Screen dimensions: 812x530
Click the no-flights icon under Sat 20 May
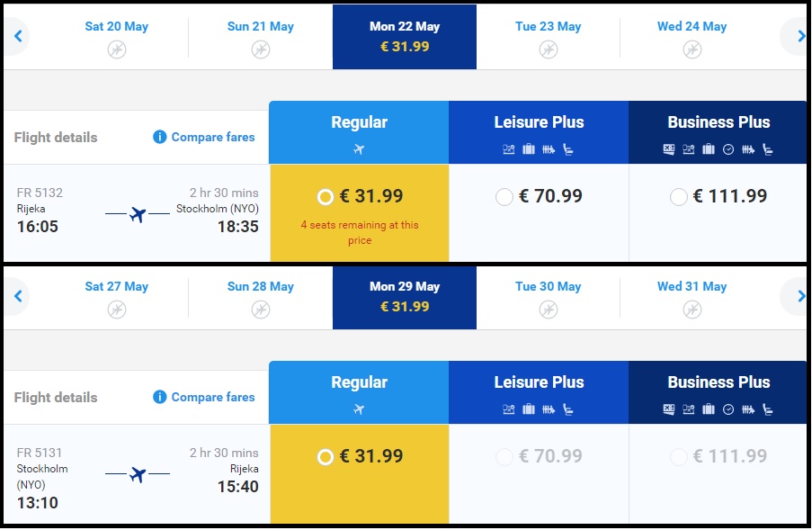[117, 49]
